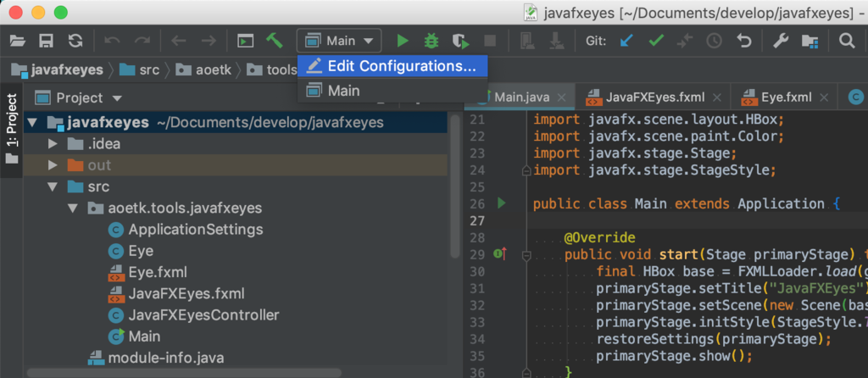The image size is (868, 378).
Task: Click the Redo arrow in toolbar
Action: tap(142, 41)
